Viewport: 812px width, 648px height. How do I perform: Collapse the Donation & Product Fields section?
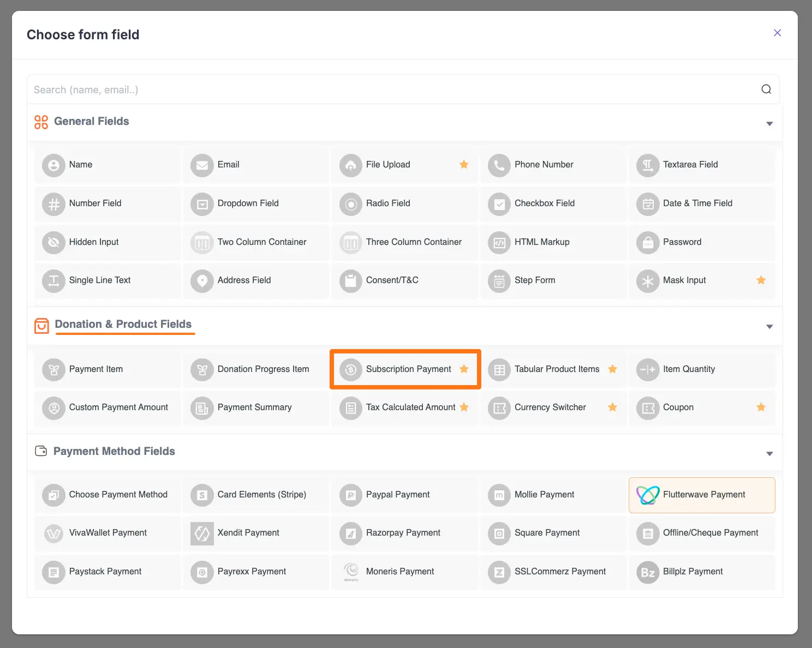click(769, 326)
